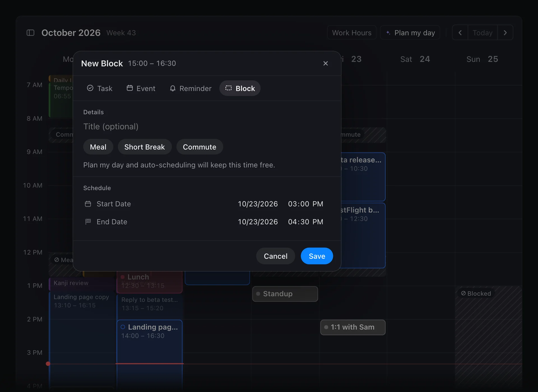Click the Plan my day sparkle icon

coord(388,33)
